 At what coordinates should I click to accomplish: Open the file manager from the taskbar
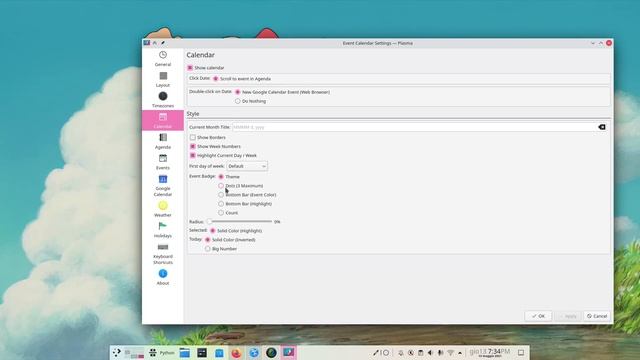coord(184,352)
